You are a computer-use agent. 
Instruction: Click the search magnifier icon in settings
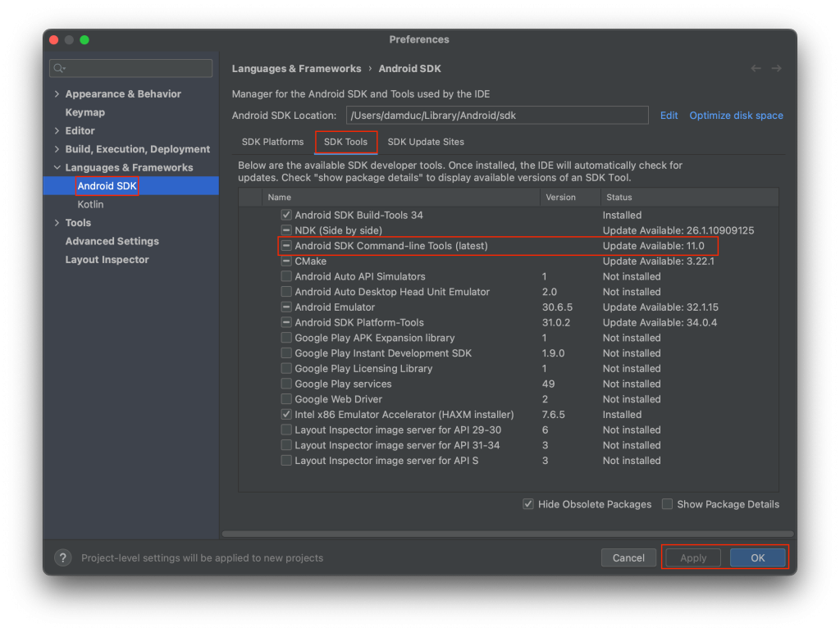click(59, 68)
